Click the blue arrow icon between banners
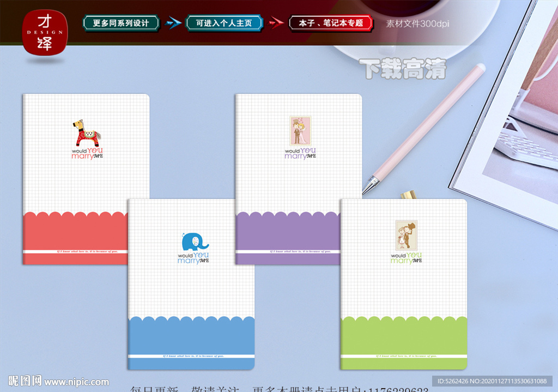Viewport: 558px width, 392px height. [173, 23]
